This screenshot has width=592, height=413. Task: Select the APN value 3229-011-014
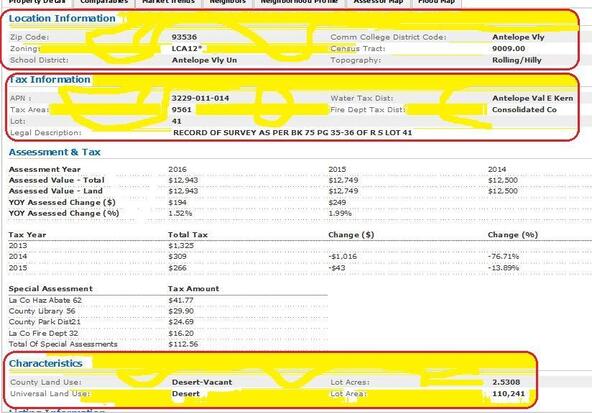click(200, 98)
